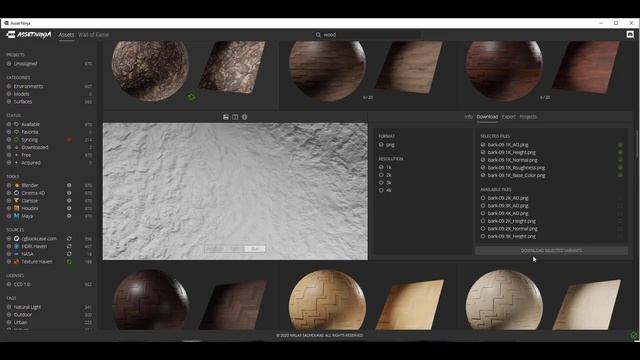Click green sync icon on bark thumbnail
640x360 pixels.
click(191, 97)
